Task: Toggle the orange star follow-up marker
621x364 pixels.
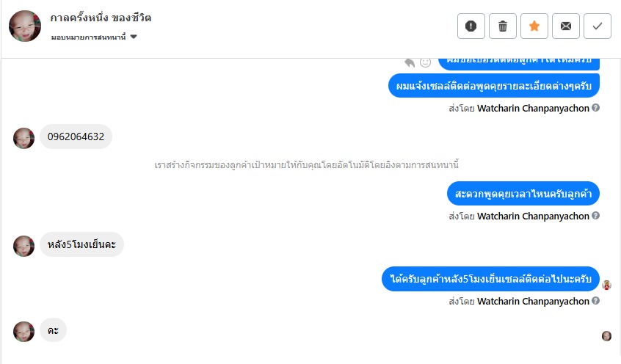Action: [x=534, y=26]
